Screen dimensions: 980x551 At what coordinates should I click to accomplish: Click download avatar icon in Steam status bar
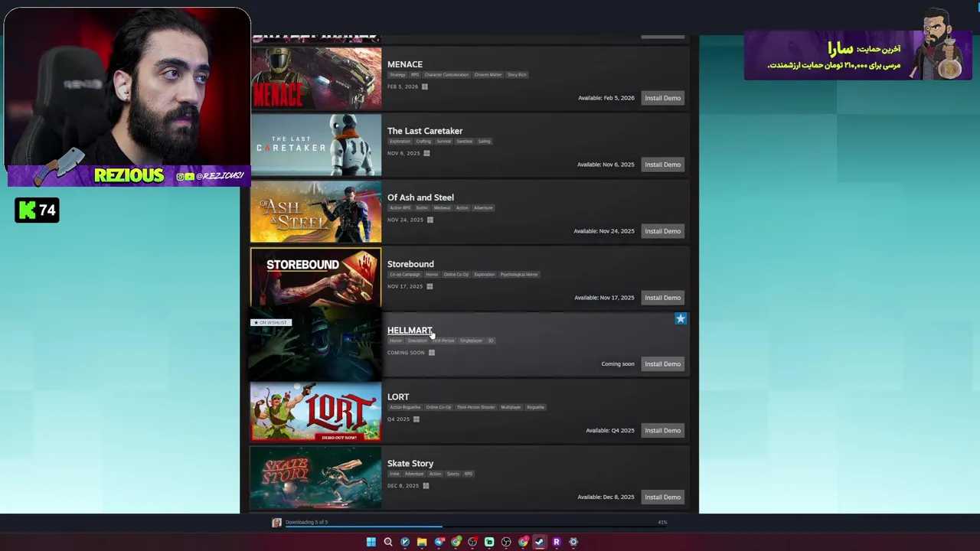pyautogui.click(x=276, y=523)
